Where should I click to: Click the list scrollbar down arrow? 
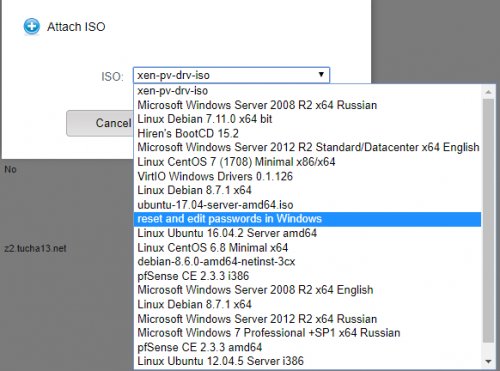(x=489, y=361)
